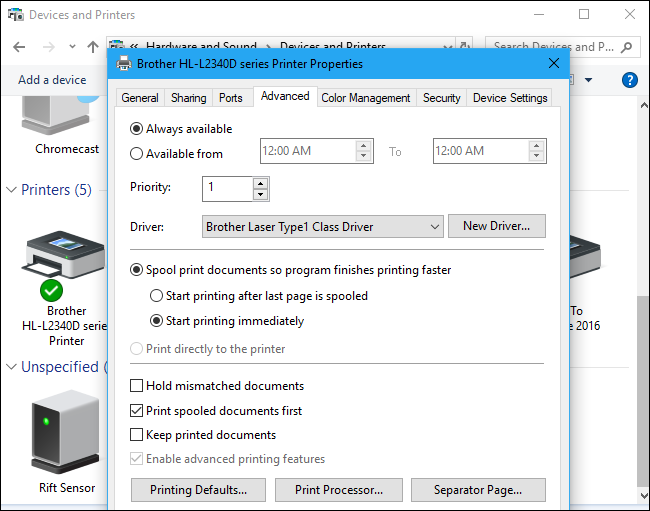Open the Driver dropdown list
This screenshot has height=511, width=650.
434,227
